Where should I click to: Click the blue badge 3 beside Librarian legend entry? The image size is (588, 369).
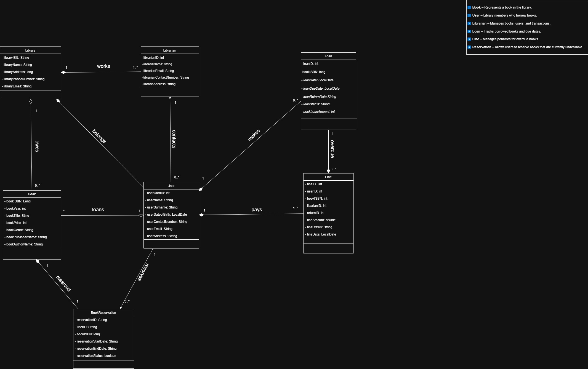[469, 23]
